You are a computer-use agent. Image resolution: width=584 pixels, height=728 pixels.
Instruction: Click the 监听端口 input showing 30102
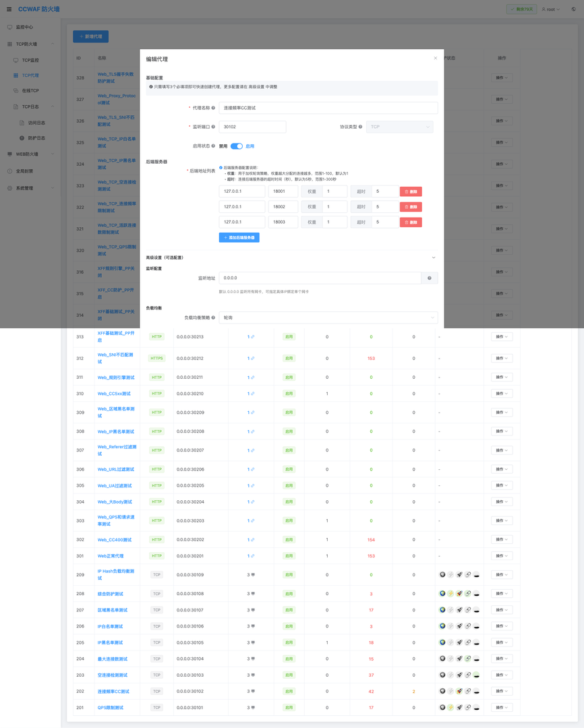click(252, 127)
